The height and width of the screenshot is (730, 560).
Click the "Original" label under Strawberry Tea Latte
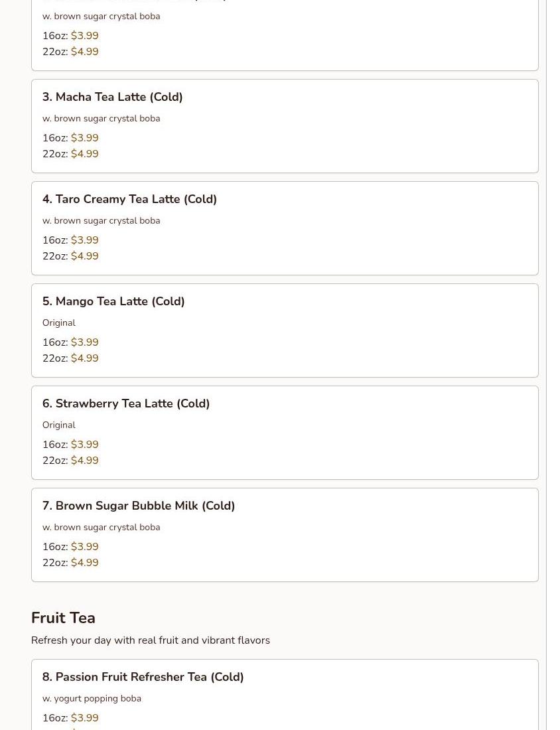pyautogui.click(x=58, y=425)
